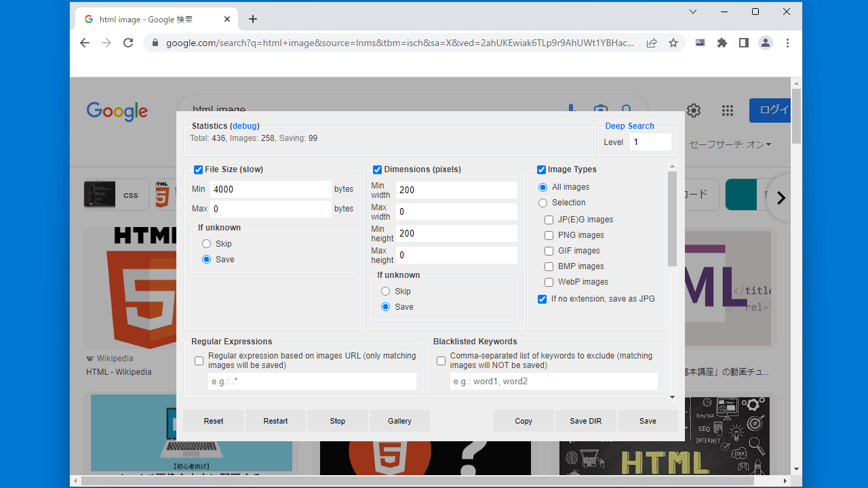Toggle the Image Types checkbox

pos(541,169)
